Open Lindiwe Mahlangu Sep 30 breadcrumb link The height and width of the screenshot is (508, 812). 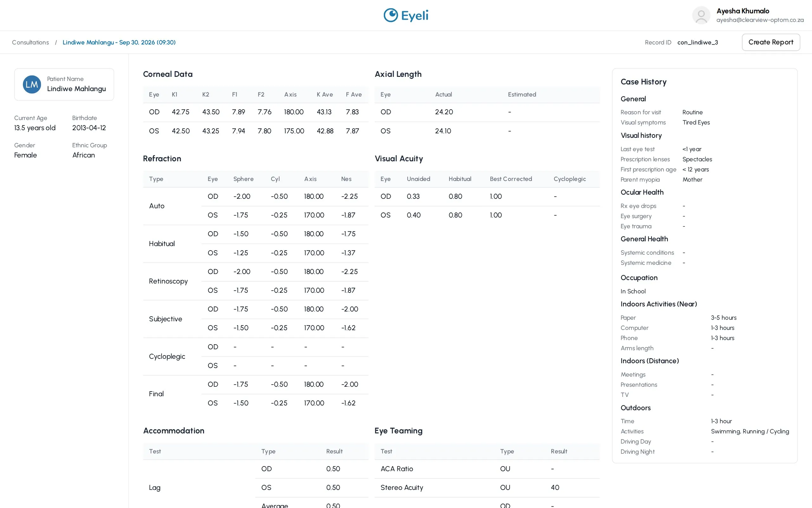pyautogui.click(x=119, y=42)
